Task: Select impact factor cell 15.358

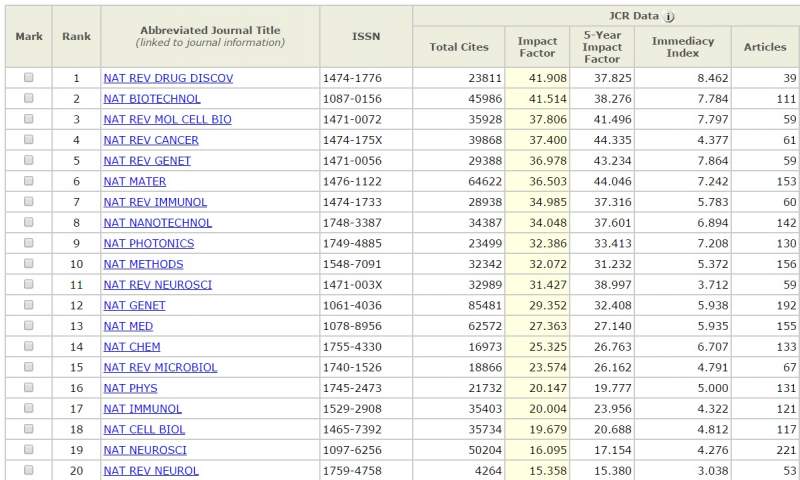Action: tap(548, 471)
